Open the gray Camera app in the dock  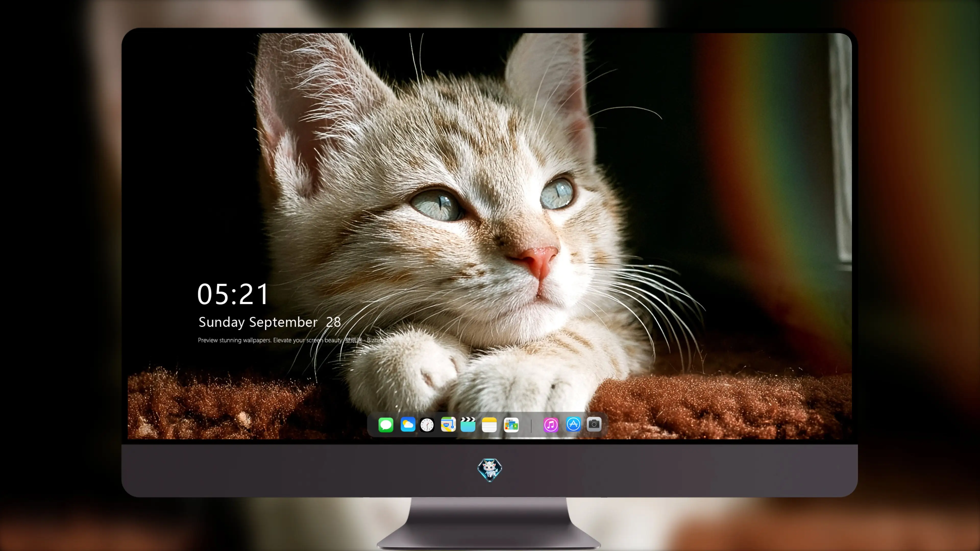click(x=594, y=424)
